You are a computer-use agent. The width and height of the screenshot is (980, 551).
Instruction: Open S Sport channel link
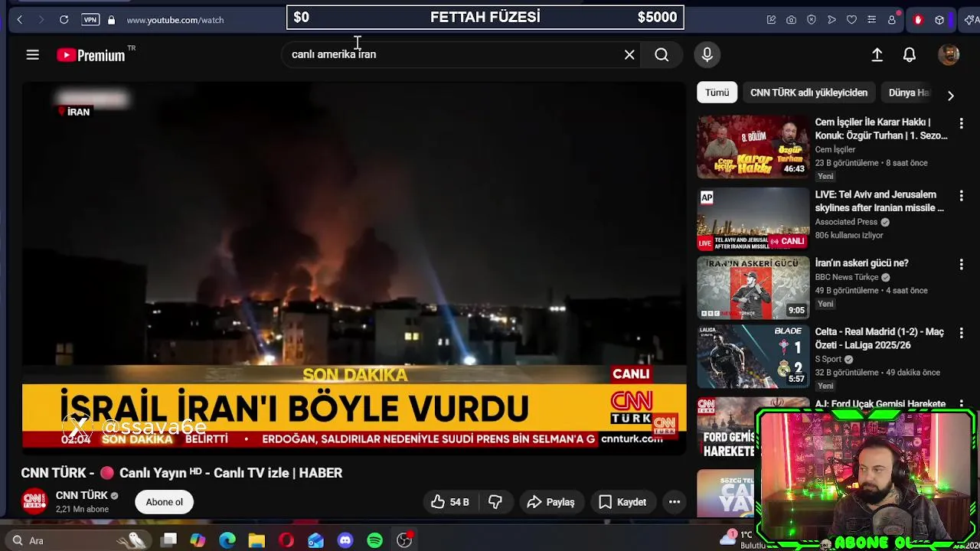point(828,359)
